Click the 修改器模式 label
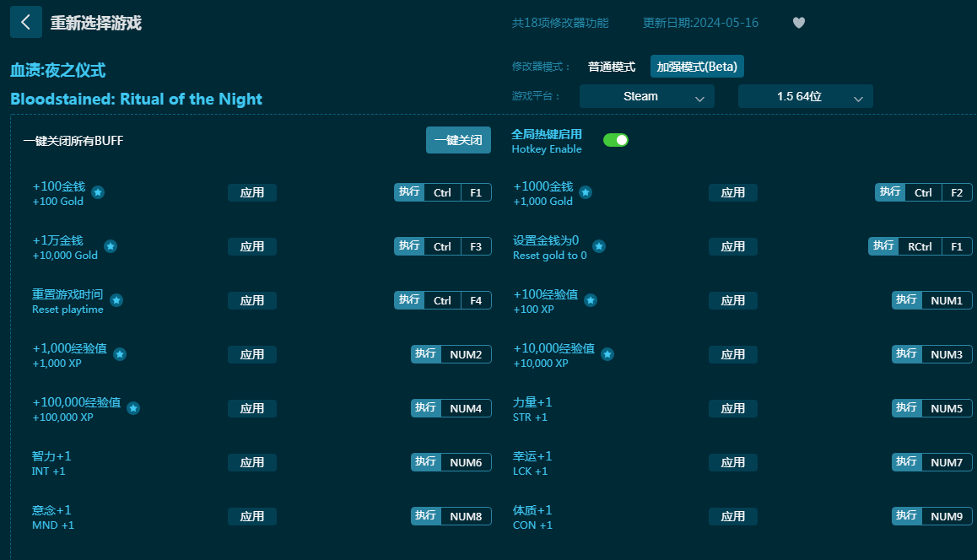 tap(540, 67)
